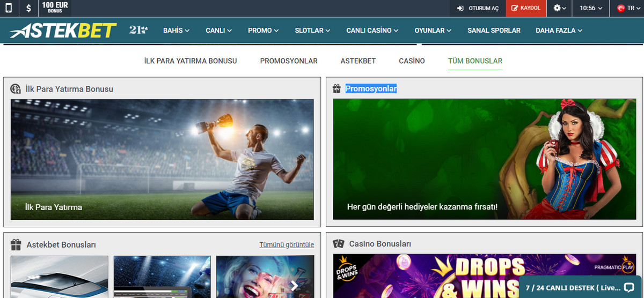Expand the SLOTLAR menu
The height and width of the screenshot is (298, 644).
(x=312, y=31)
